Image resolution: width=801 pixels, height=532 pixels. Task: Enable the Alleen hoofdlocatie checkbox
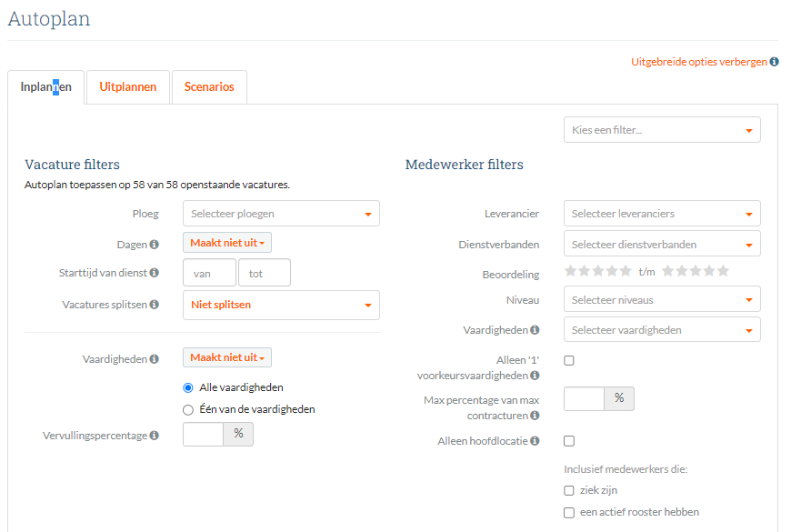[569, 441]
